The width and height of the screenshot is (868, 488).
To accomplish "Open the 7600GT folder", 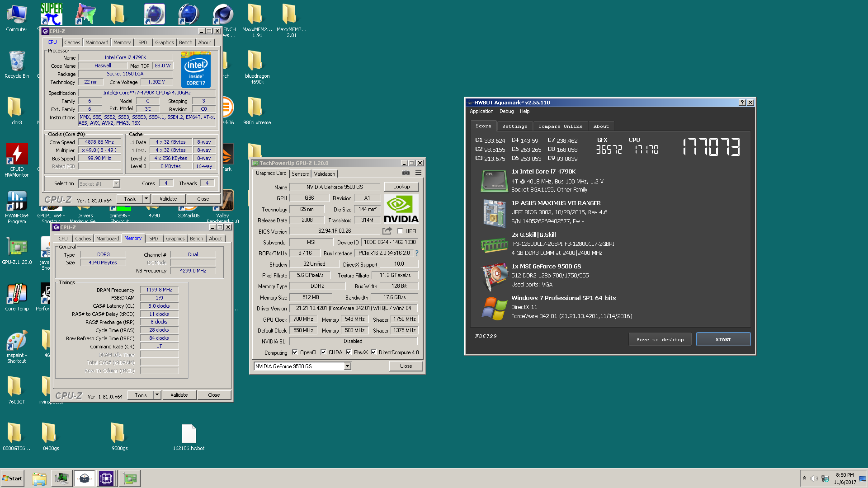I will (x=17, y=390).
